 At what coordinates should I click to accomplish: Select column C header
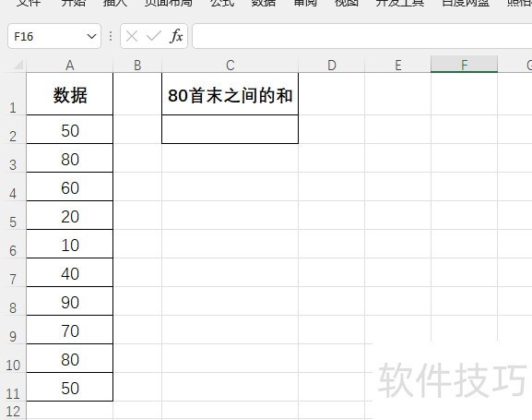click(x=230, y=66)
